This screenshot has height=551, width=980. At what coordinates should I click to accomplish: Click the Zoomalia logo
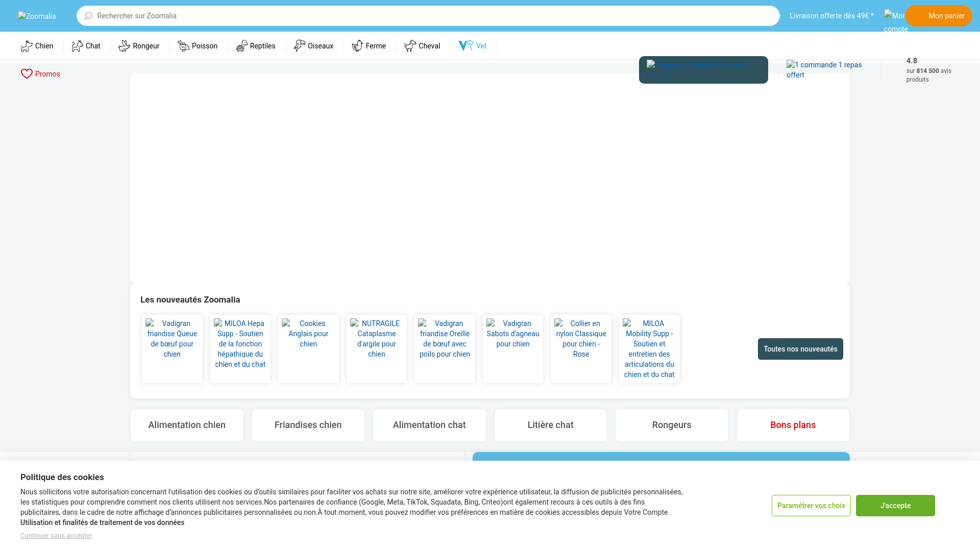tap(37, 16)
